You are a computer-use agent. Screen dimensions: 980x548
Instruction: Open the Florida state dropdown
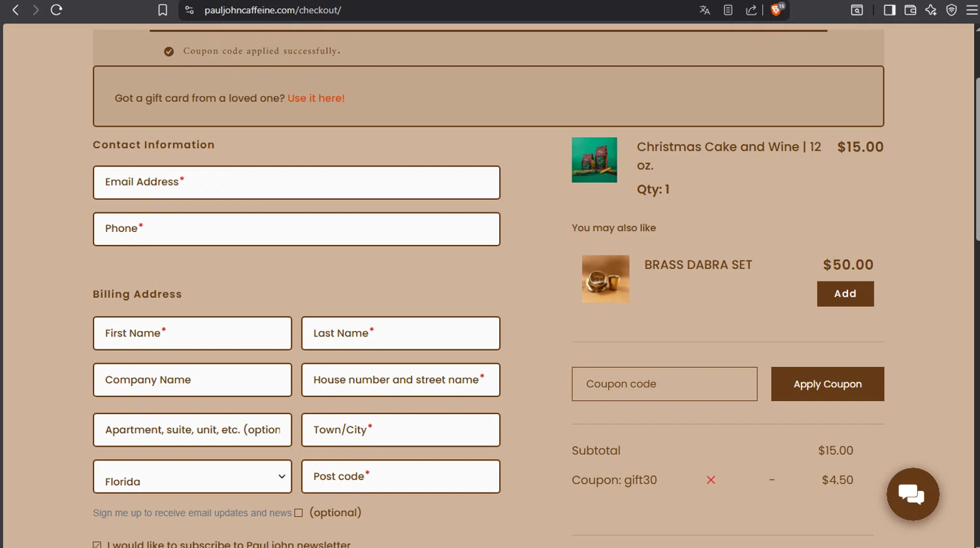[x=193, y=477]
